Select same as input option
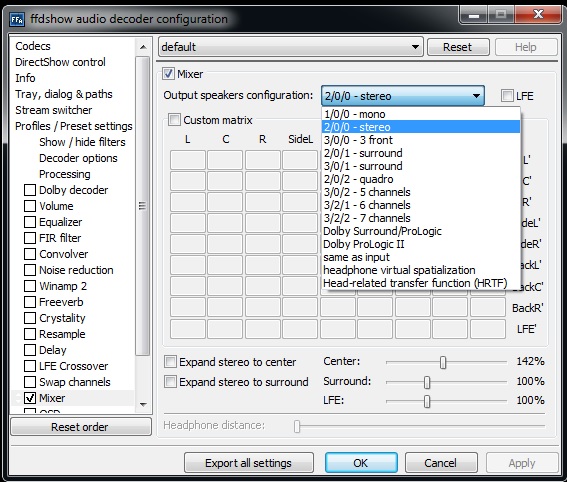Viewport: 567px width, 482px height. (421, 257)
